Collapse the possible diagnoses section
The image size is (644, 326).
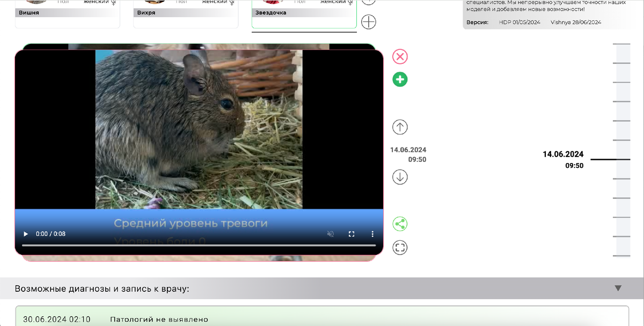click(618, 288)
